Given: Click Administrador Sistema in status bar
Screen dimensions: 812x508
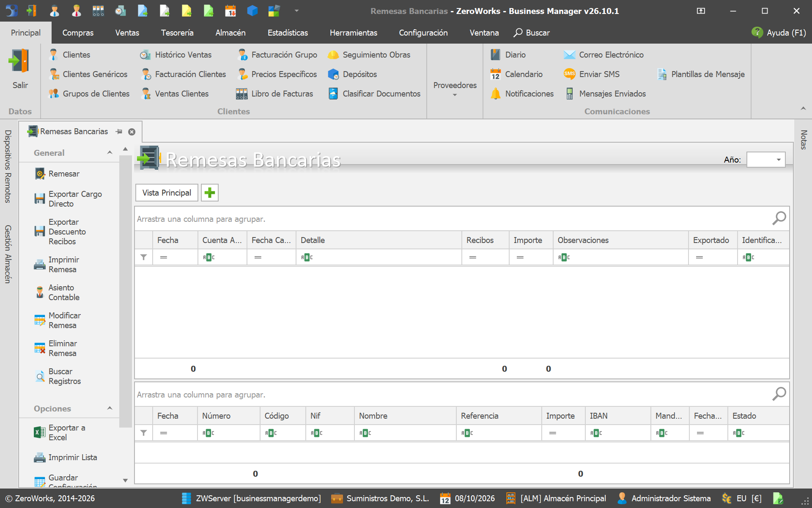Looking at the screenshot, I should 664,498.
